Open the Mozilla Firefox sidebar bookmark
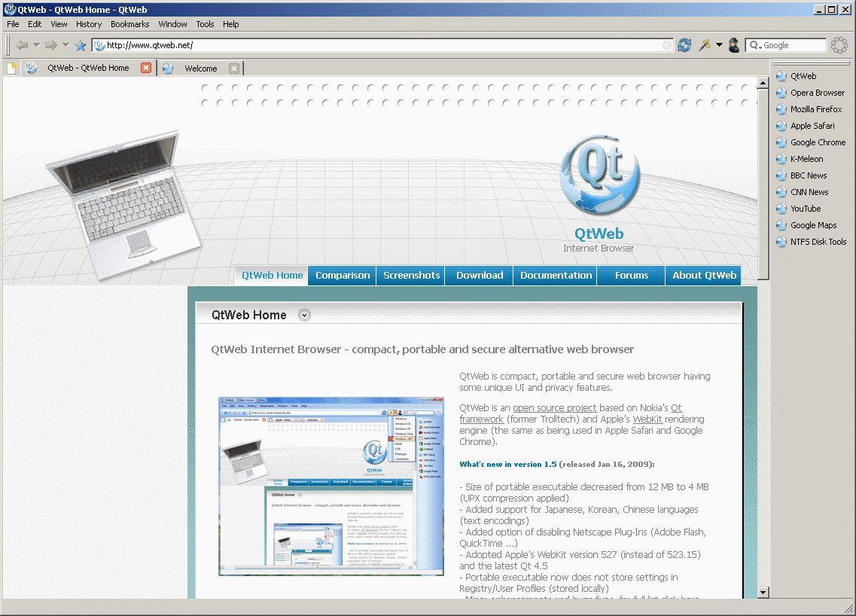Image resolution: width=856 pixels, height=616 pixels. (809, 109)
